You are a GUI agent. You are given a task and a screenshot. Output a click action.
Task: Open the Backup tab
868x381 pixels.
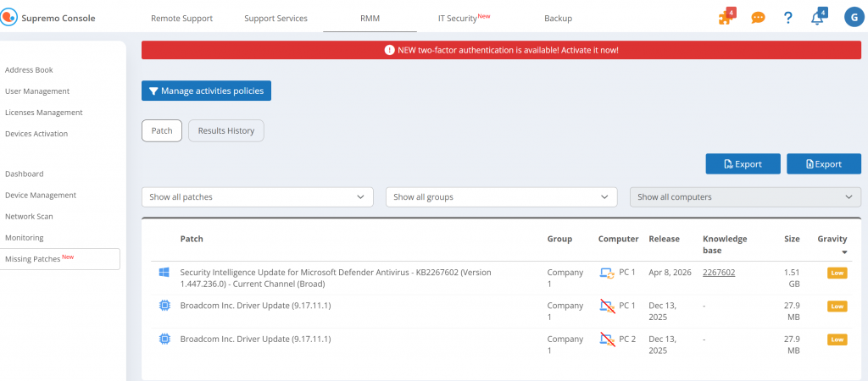(558, 19)
